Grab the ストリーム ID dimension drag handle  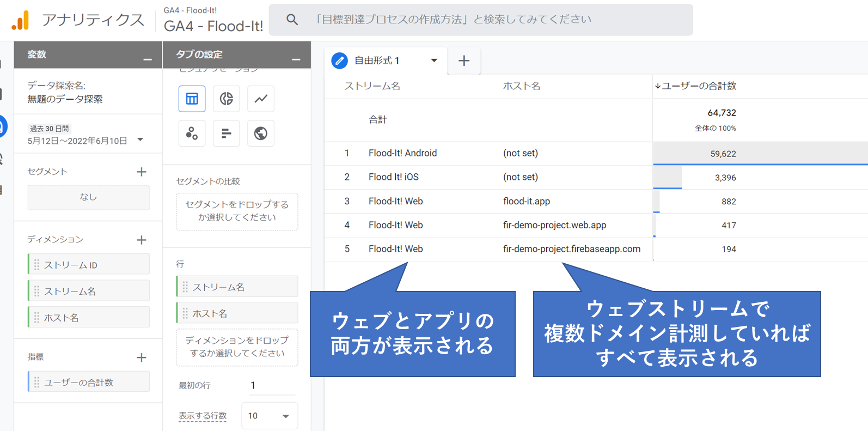[x=37, y=265]
